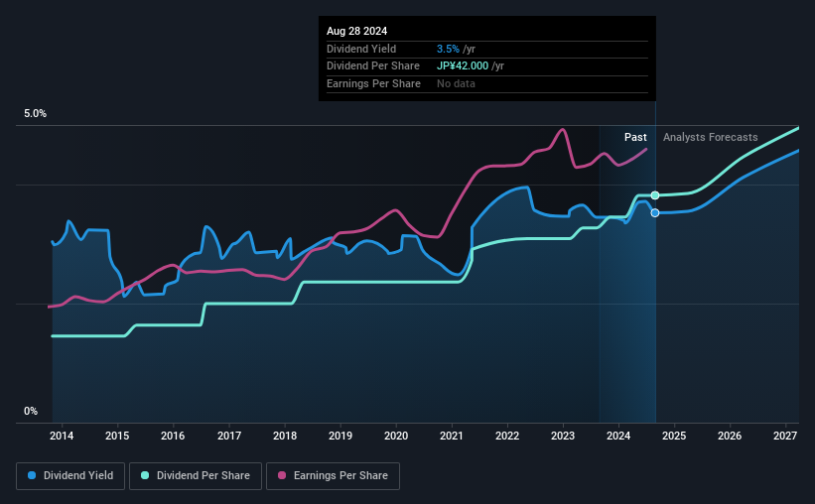Click the 2022 x-axis label

coord(507,436)
